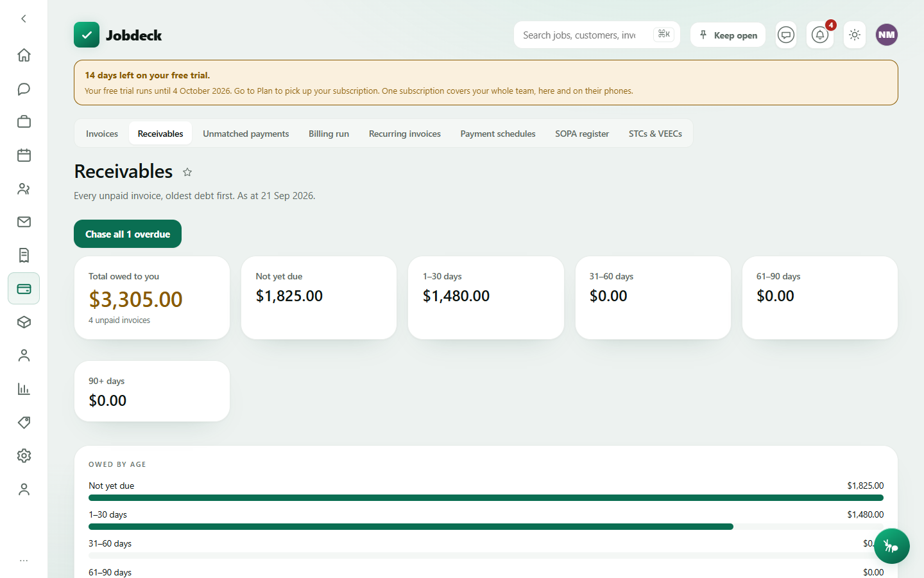Switch to Unmatched payments tab

pos(246,134)
